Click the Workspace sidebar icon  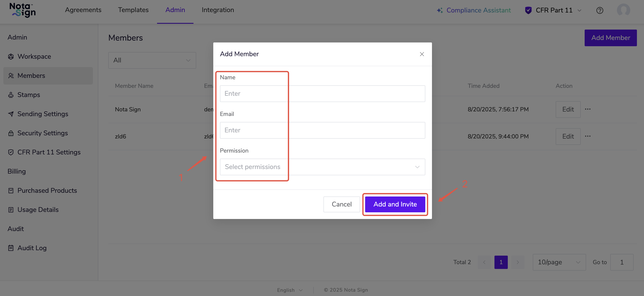pyautogui.click(x=11, y=56)
